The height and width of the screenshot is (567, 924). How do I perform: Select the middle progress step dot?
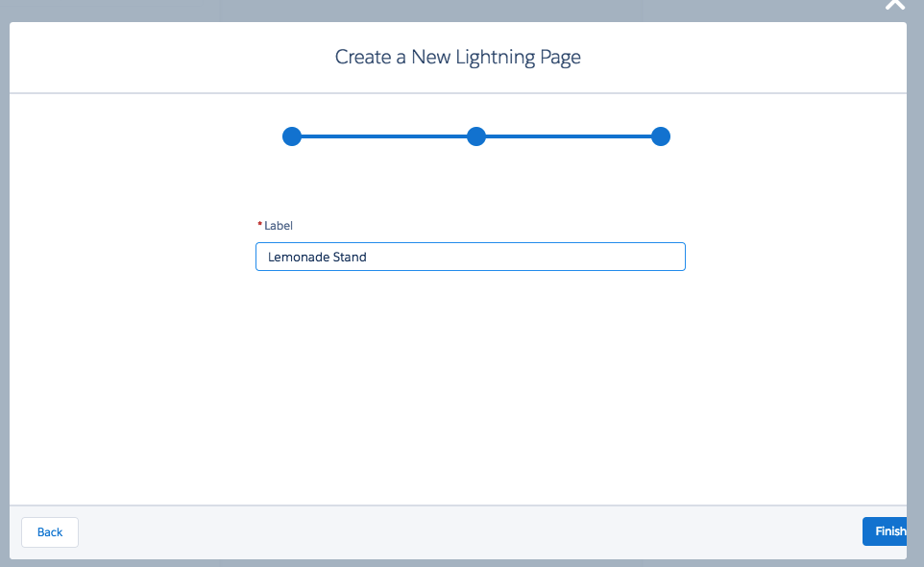476,136
